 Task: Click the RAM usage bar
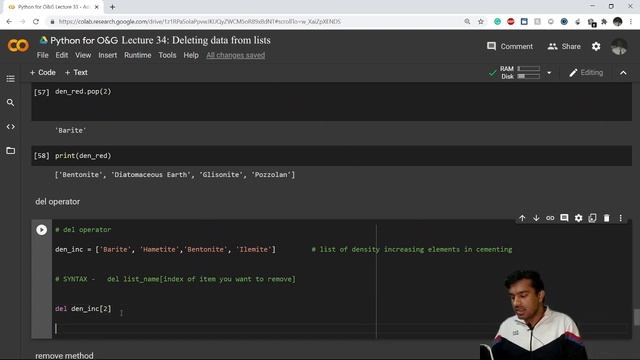point(529,69)
